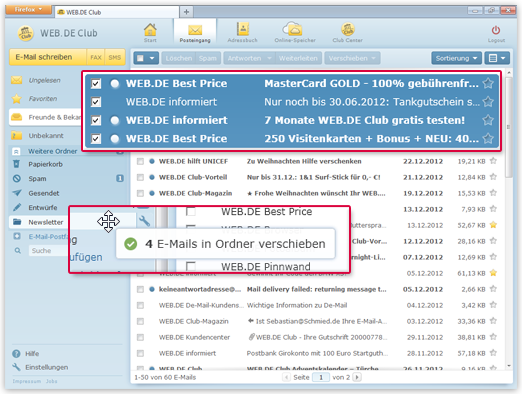Uncheck the Tankgutschein email checkbox

(x=96, y=102)
